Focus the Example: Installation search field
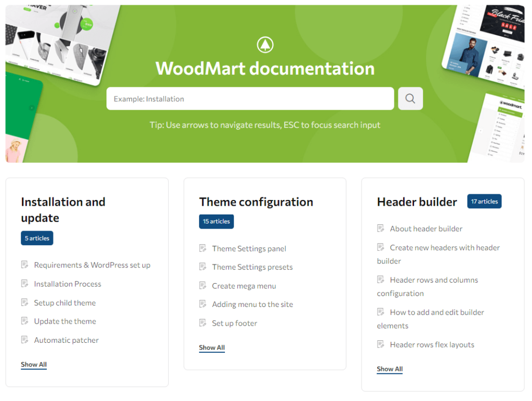The image size is (532, 401). tap(250, 99)
